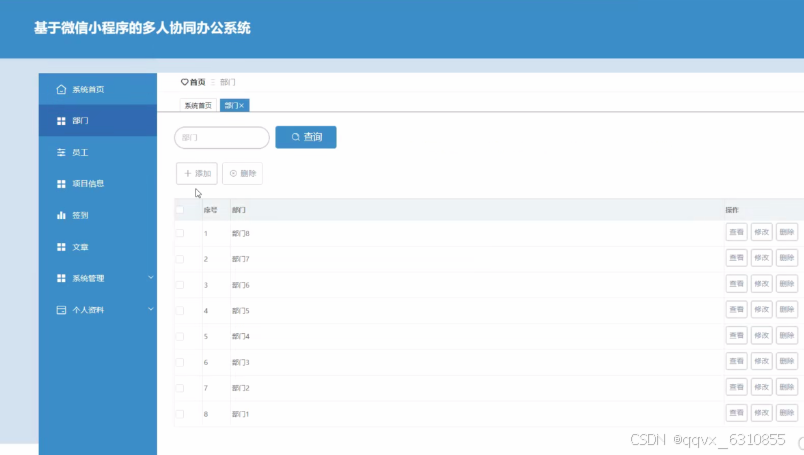Delete 部门5 with its row 删除 button

tap(787, 309)
